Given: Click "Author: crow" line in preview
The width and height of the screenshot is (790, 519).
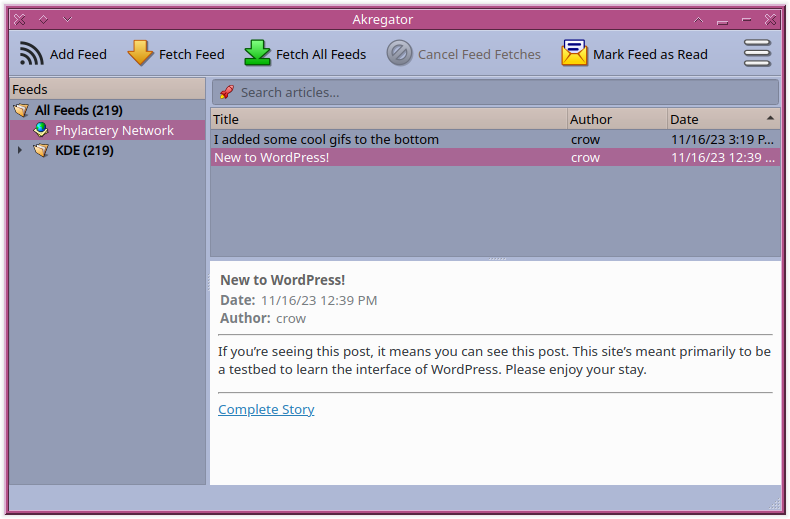Looking at the screenshot, I should pos(263,318).
